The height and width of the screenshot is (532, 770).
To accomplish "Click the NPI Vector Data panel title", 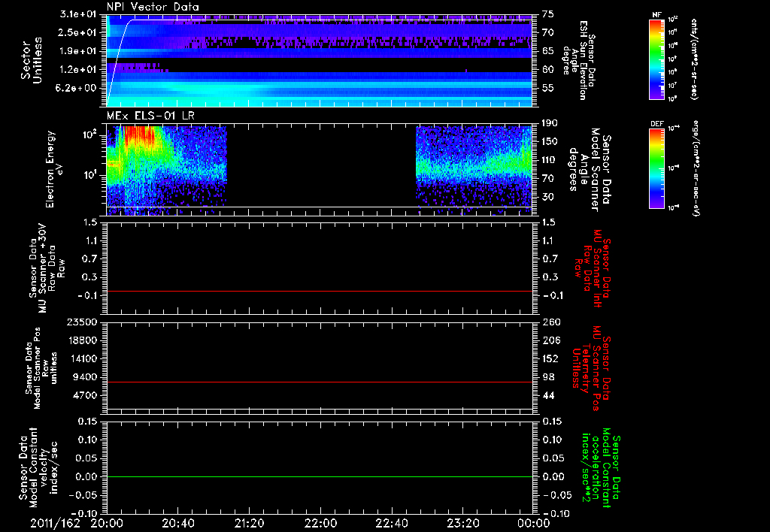I will click(153, 7).
